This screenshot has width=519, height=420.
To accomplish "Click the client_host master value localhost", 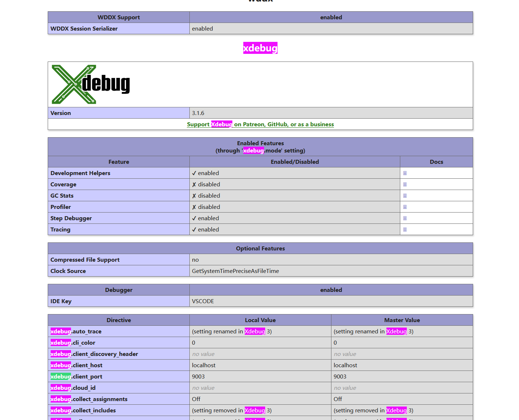I will coord(345,365).
